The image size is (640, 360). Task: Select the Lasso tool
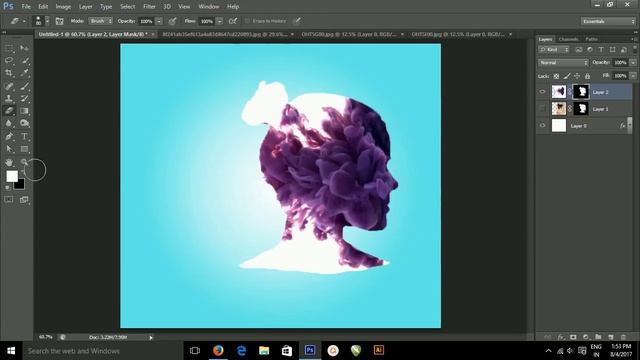click(9, 60)
